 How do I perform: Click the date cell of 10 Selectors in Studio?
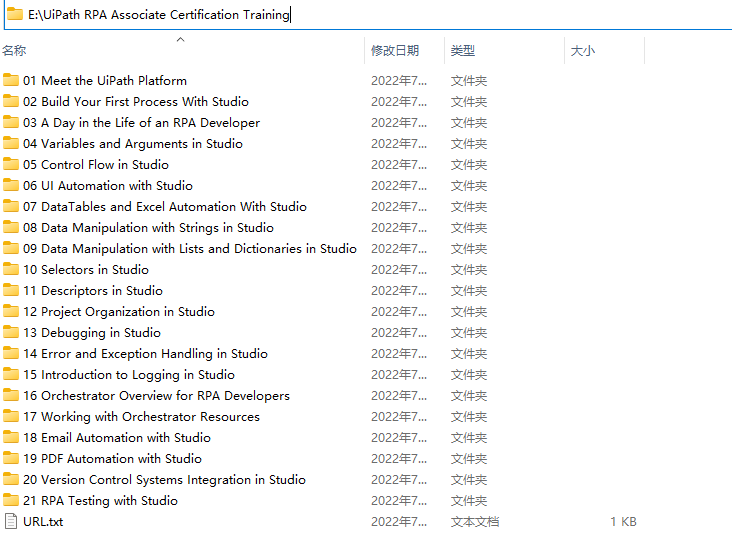399,269
